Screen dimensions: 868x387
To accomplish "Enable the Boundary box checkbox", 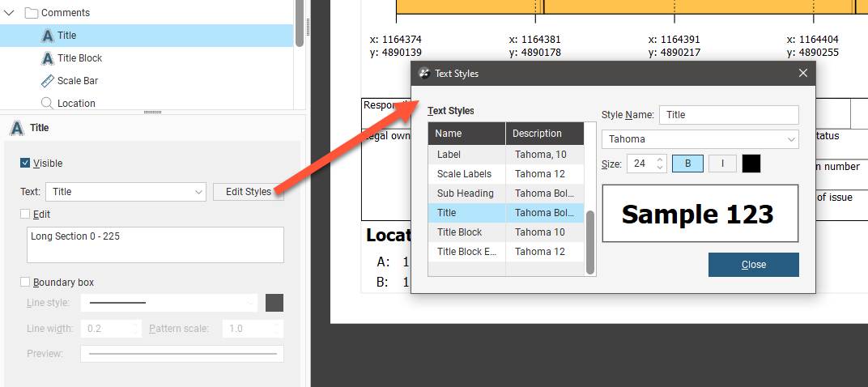I will [x=26, y=283].
